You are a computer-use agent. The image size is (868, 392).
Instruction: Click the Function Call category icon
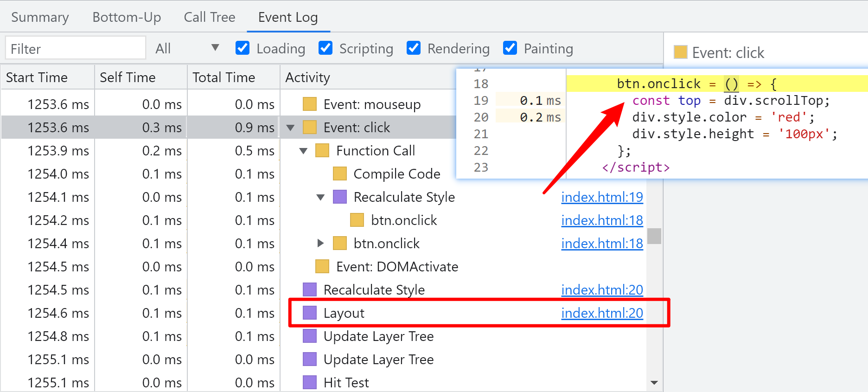(322, 150)
